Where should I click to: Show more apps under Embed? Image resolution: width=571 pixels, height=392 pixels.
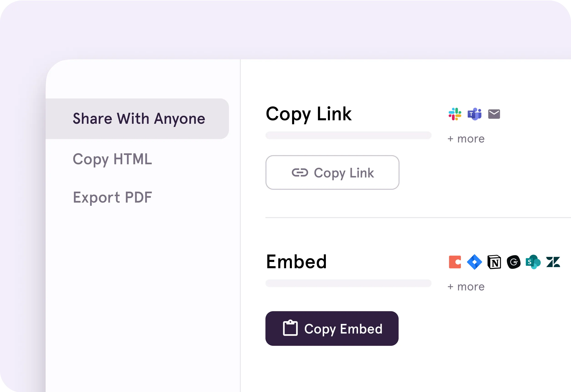pos(466,287)
